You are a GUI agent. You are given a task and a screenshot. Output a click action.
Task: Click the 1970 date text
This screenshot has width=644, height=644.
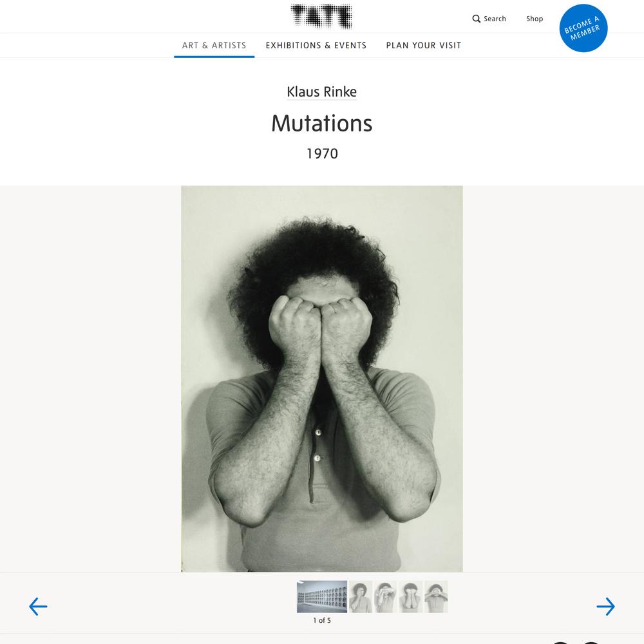pos(322,154)
